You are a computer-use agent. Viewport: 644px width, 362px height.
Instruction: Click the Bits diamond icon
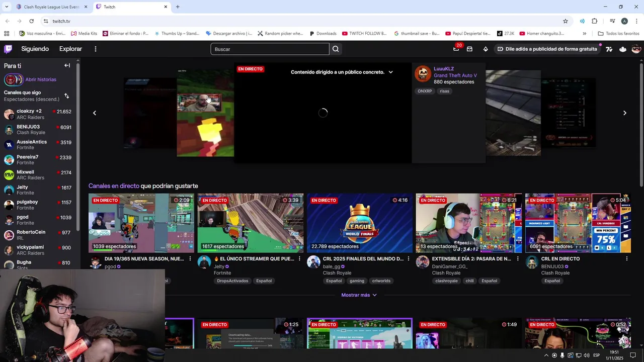pos(486,49)
